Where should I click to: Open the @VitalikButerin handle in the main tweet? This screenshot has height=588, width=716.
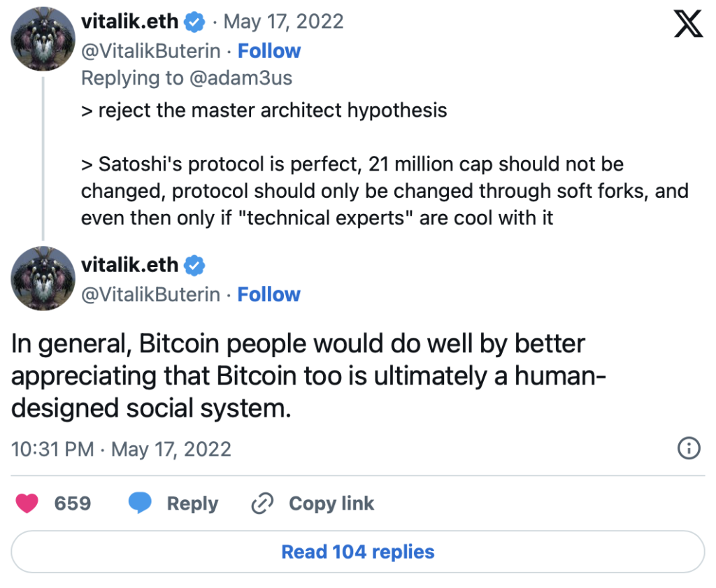pos(150,294)
